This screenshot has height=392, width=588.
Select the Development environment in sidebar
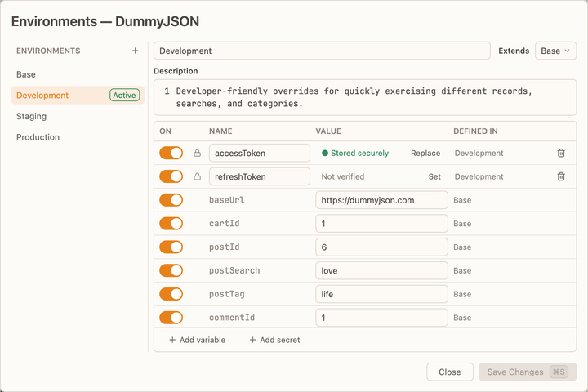78,96
